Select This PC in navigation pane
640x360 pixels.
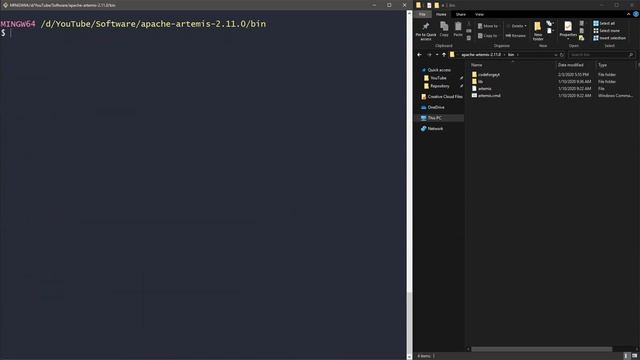point(439,118)
